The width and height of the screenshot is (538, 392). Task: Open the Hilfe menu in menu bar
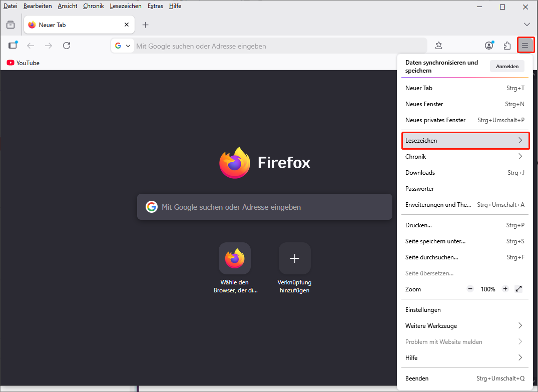(175, 6)
